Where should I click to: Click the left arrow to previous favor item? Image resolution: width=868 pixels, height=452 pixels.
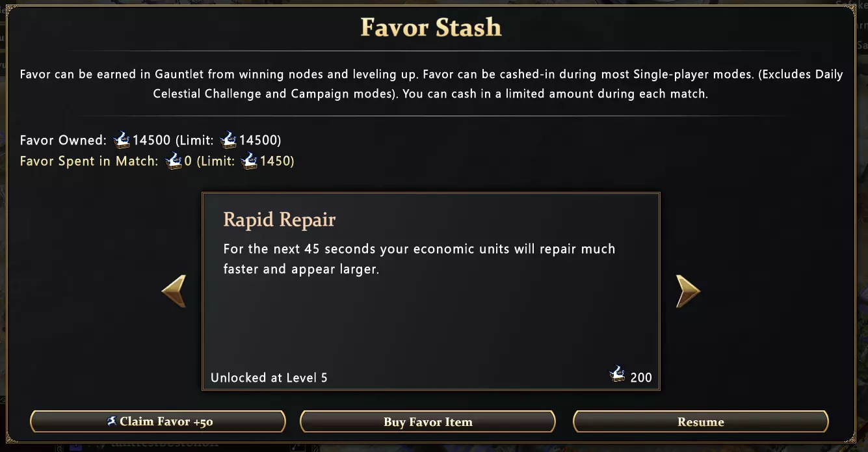pos(174,291)
